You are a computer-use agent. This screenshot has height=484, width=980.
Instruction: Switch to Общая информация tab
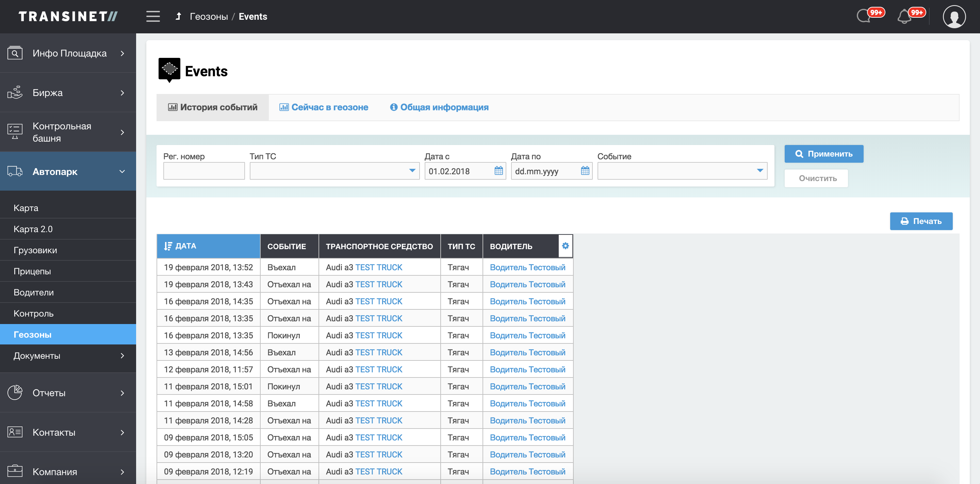pos(439,107)
